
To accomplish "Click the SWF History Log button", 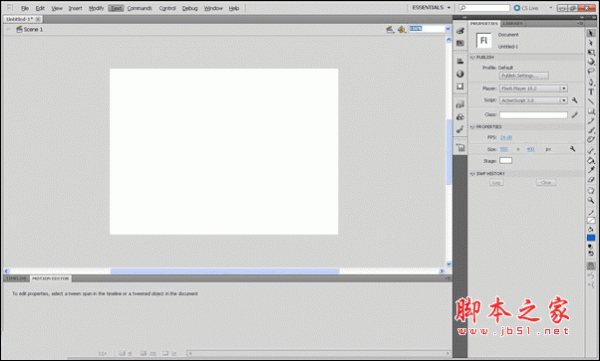I will pos(496,183).
